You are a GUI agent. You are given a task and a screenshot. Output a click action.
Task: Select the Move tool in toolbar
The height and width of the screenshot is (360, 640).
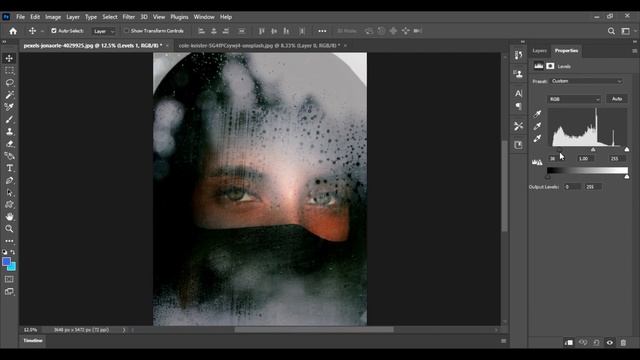click(x=9, y=58)
